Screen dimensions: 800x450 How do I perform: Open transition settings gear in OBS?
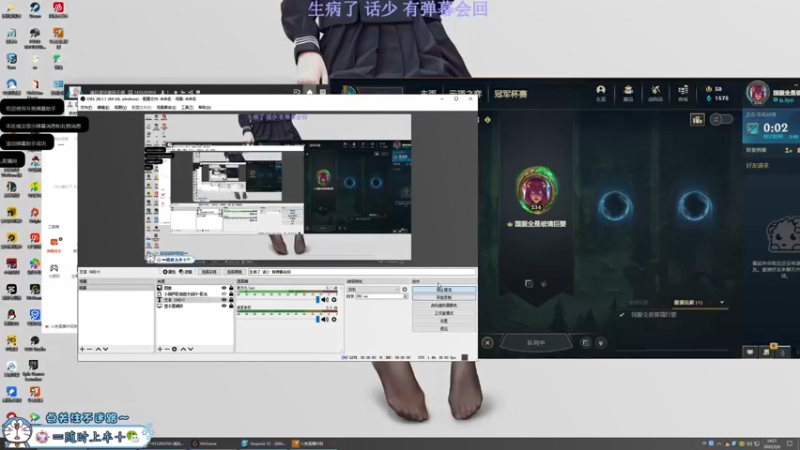[x=405, y=289]
